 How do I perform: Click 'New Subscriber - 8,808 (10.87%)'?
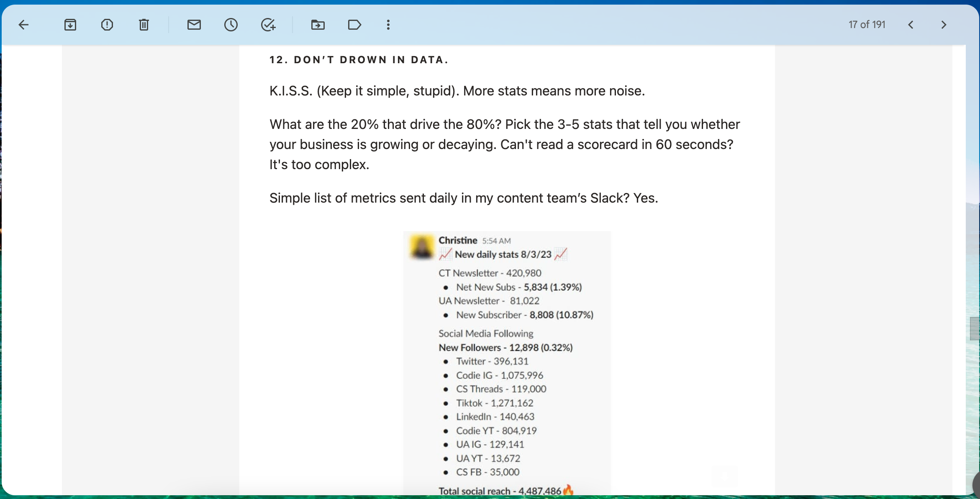click(x=525, y=315)
